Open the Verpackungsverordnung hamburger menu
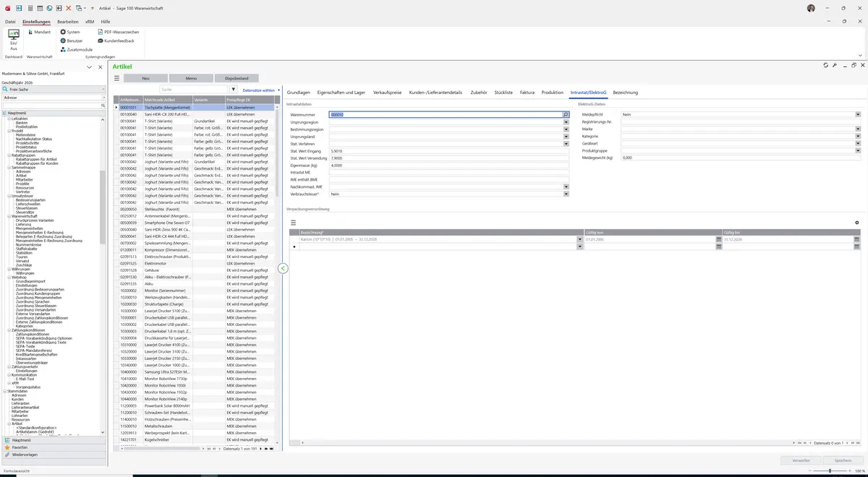Viewport: 868px width, 477px height. pyautogui.click(x=294, y=223)
